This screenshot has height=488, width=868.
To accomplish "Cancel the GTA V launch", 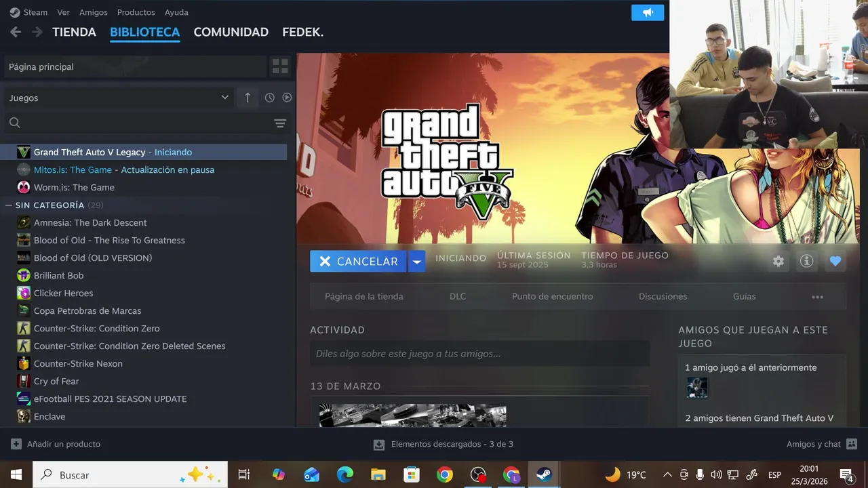I will 358,262.
